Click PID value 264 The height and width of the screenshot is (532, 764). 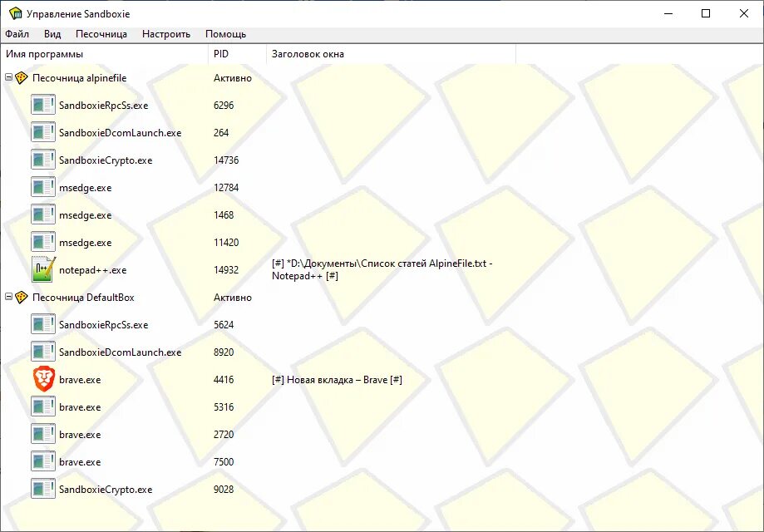tap(221, 132)
